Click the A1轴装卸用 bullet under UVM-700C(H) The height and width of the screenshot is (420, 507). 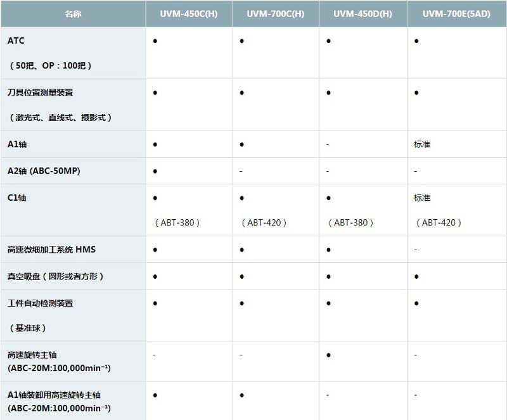point(242,395)
